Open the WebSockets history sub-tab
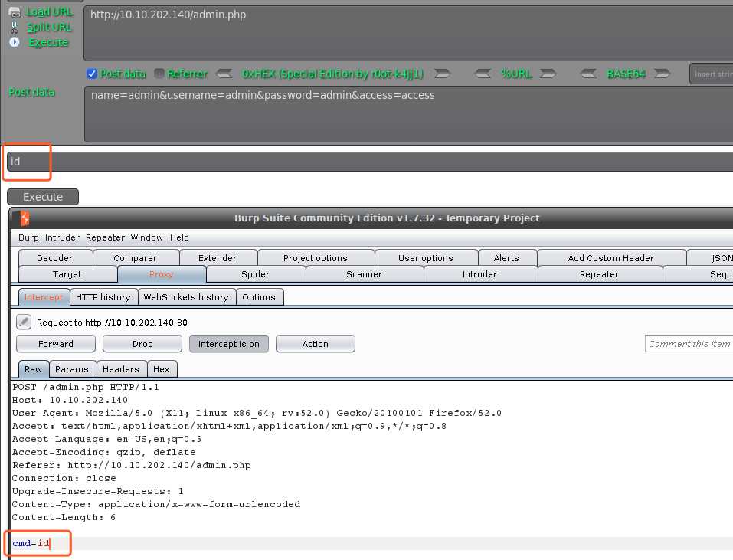Image resolution: width=733 pixels, height=560 pixels. (x=186, y=297)
